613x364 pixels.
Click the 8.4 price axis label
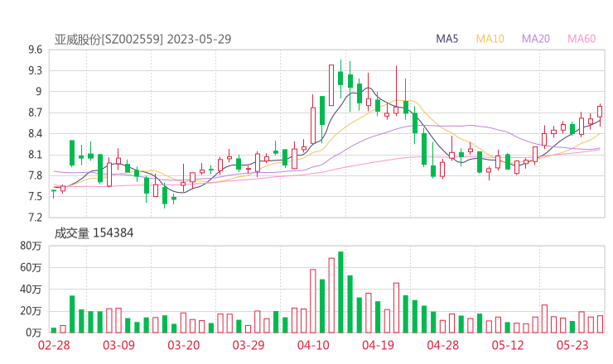point(35,134)
